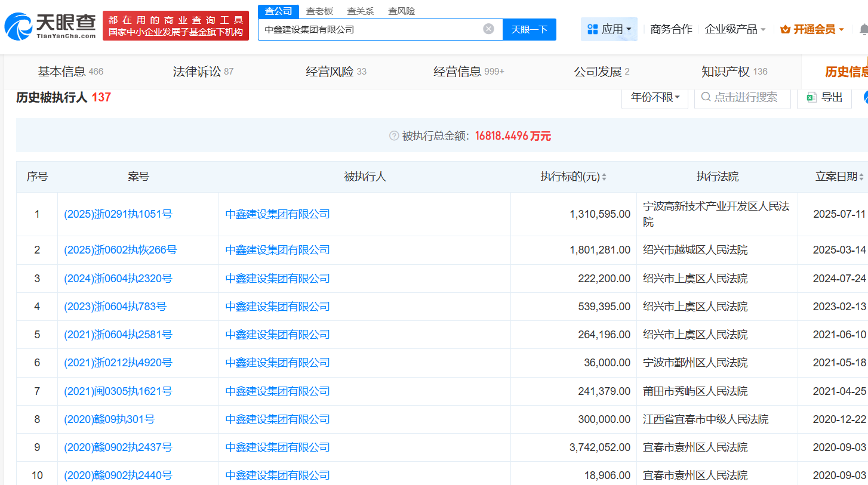Click the crown 开通会员 icon
Viewport: 868px width, 485px height.
[x=785, y=29]
